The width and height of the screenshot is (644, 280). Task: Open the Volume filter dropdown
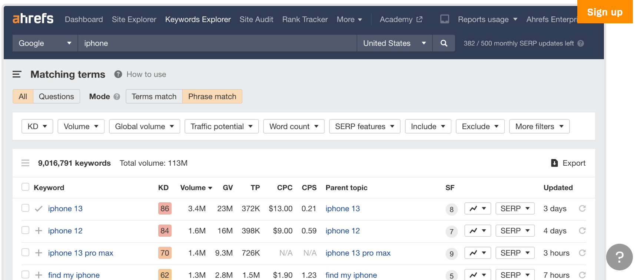(x=81, y=126)
